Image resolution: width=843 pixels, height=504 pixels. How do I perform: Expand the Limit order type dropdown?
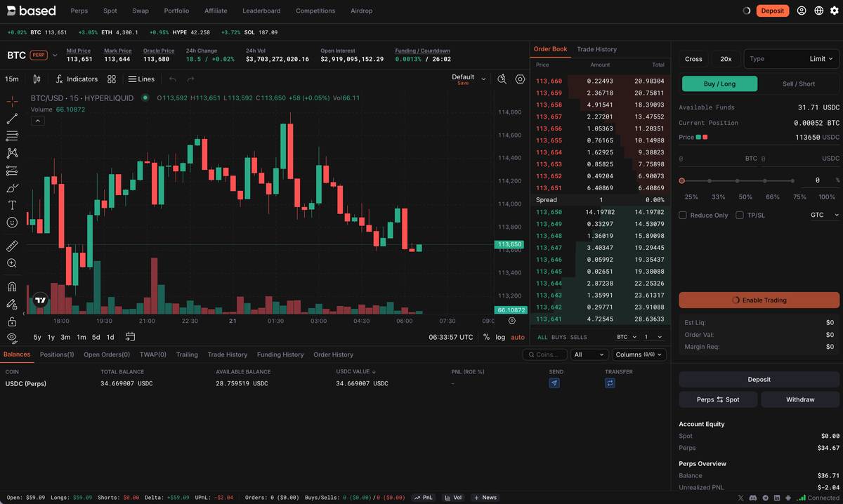(x=821, y=59)
